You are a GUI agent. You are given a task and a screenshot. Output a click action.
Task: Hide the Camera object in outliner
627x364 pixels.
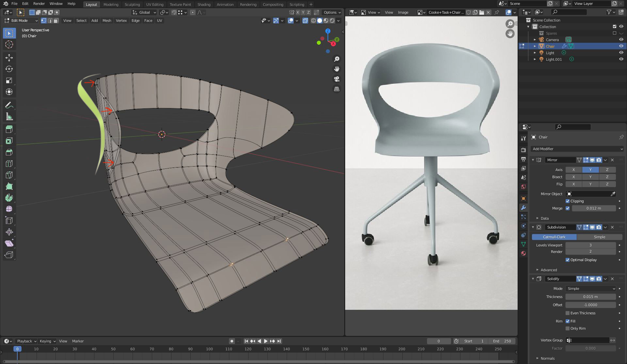tap(621, 40)
